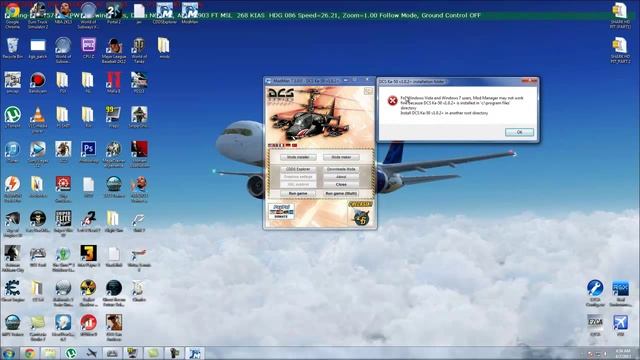Click the Run game button in ModMan

[x=298, y=193]
